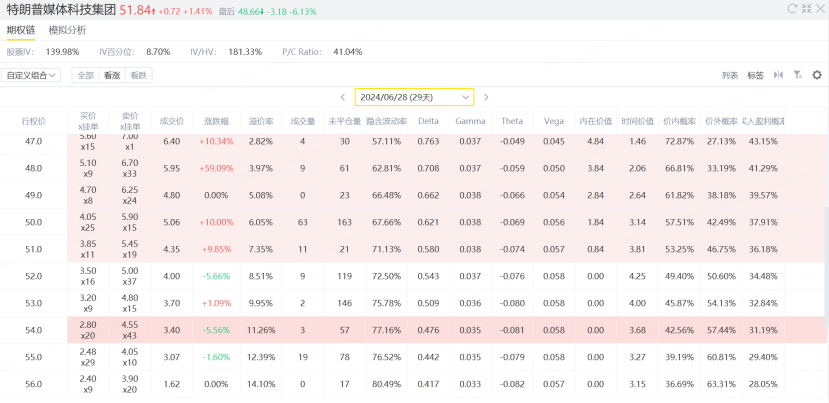Click the +59.09% change cell
829x403 pixels.
(216, 168)
